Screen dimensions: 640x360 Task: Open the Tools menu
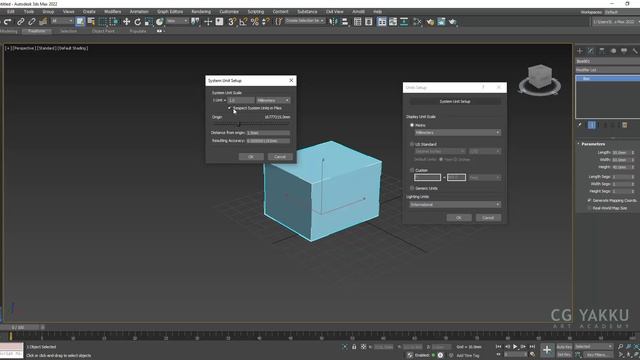(x=29, y=12)
